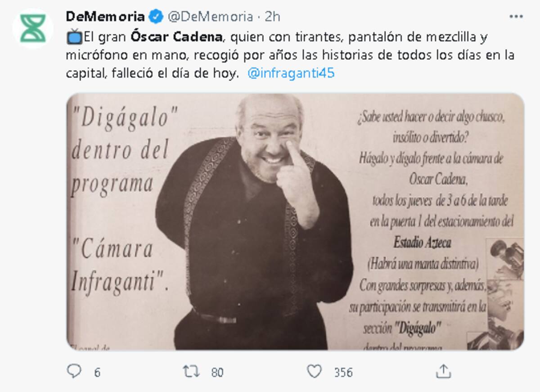Image resolution: width=540 pixels, height=392 pixels.
Task: Like the tweet with the heart icon
Action: click(x=314, y=371)
